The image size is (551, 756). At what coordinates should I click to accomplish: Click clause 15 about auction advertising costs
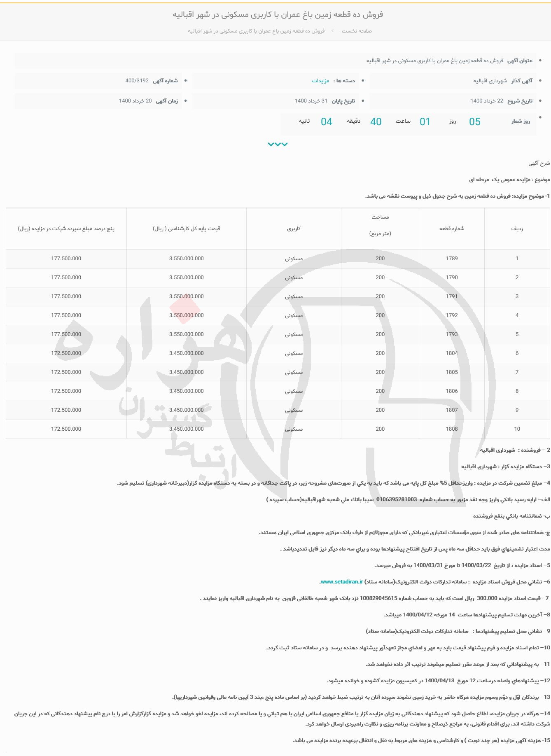tap(421, 740)
